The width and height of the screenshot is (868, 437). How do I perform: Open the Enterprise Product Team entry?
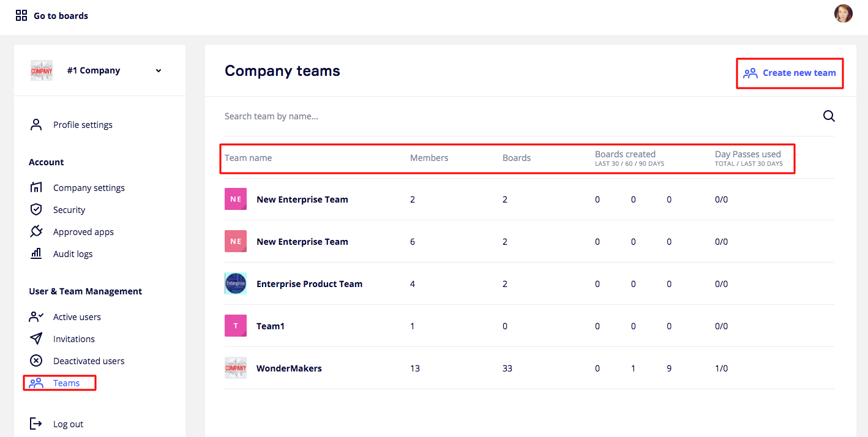309,284
